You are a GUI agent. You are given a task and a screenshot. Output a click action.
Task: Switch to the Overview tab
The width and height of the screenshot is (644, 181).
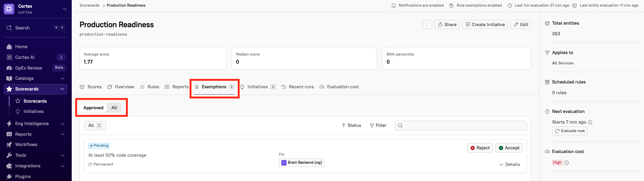pos(121,87)
